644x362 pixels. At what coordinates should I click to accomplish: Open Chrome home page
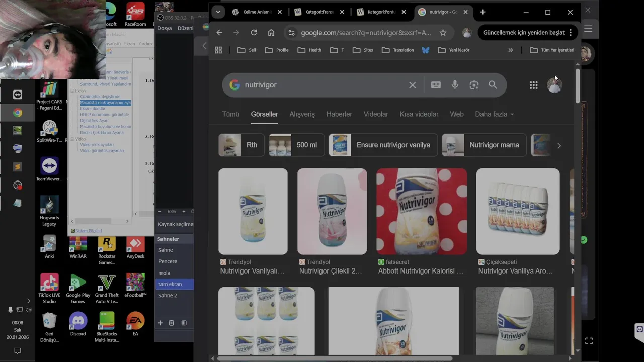(271, 33)
